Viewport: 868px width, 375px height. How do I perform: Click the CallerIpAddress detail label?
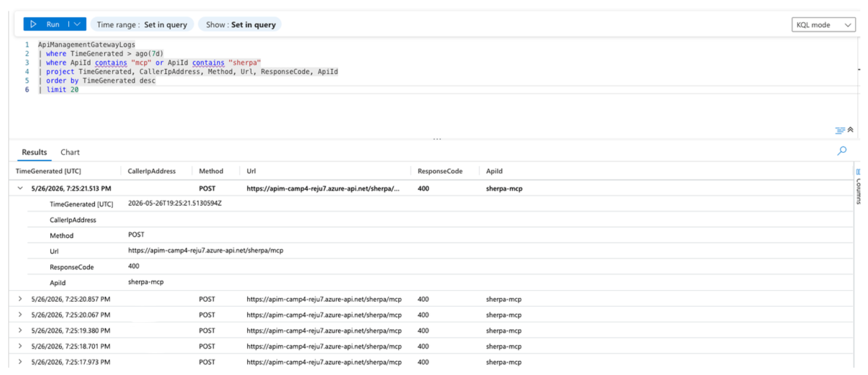coord(73,220)
